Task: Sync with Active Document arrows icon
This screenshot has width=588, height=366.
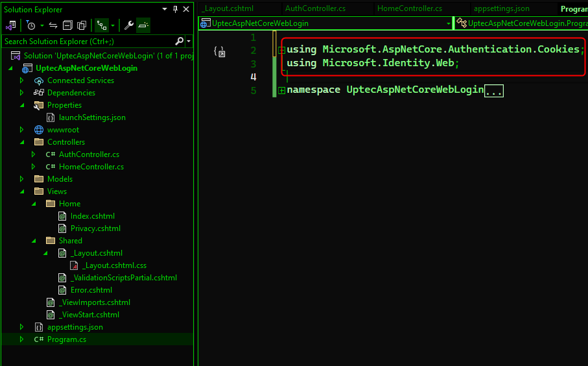Action: (53, 25)
